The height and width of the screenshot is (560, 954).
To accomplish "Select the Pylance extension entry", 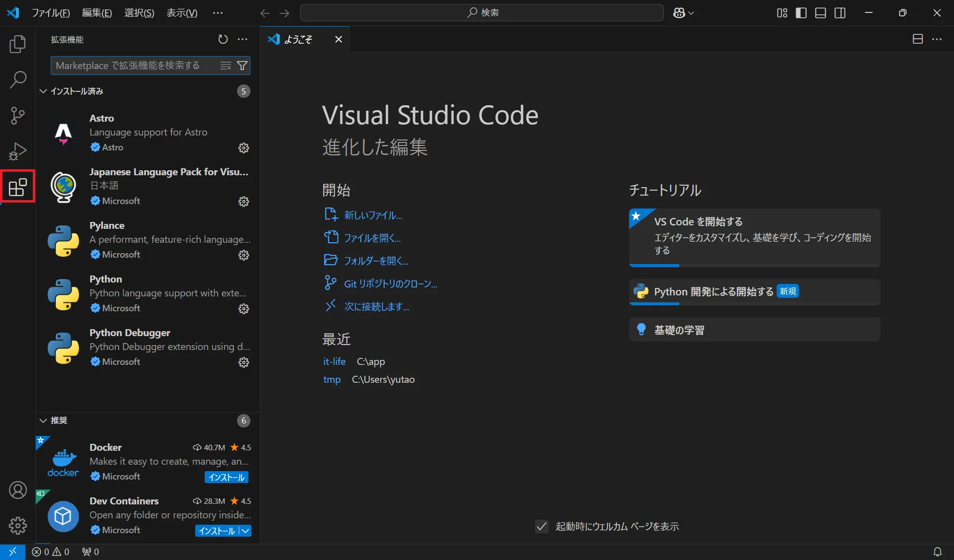I will click(148, 240).
